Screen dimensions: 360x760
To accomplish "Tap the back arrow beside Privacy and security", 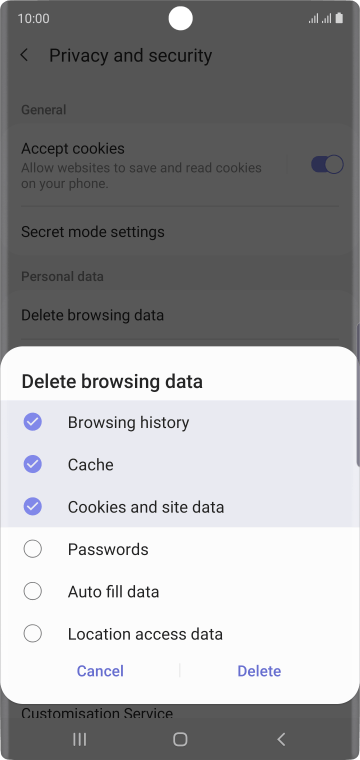I will point(24,55).
